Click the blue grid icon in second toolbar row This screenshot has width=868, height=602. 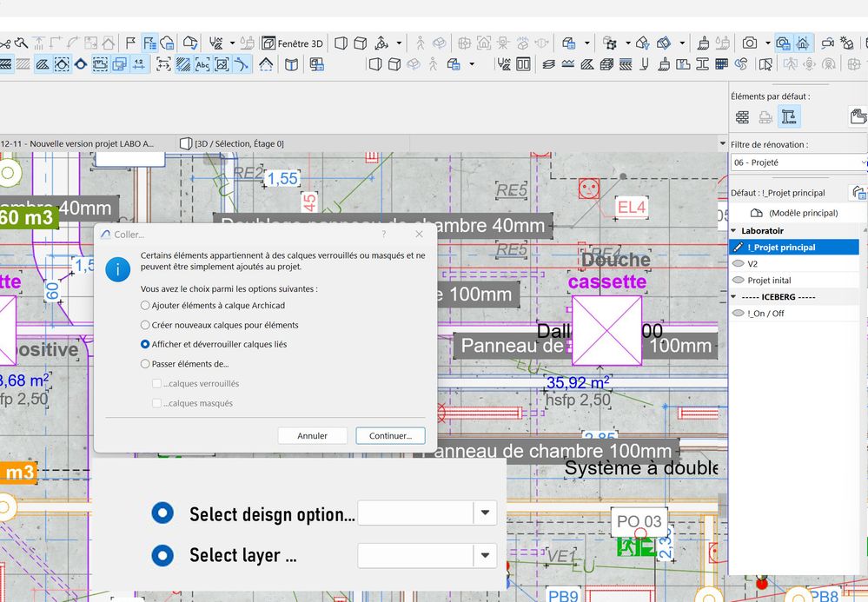(x=721, y=64)
